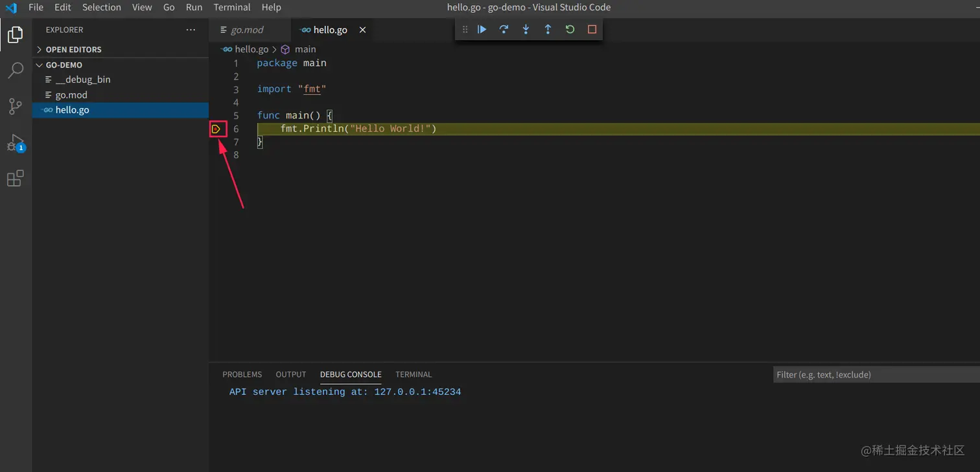Switch to the DEBUG CONSOLE panel tab
The height and width of the screenshot is (472, 980).
coord(351,374)
